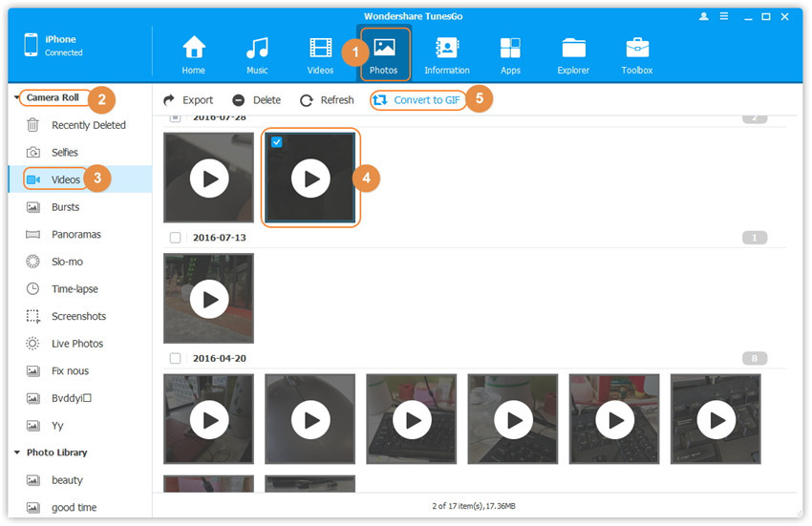Open the Explorer folder icon
The height and width of the screenshot is (526, 812).
coord(574,48)
